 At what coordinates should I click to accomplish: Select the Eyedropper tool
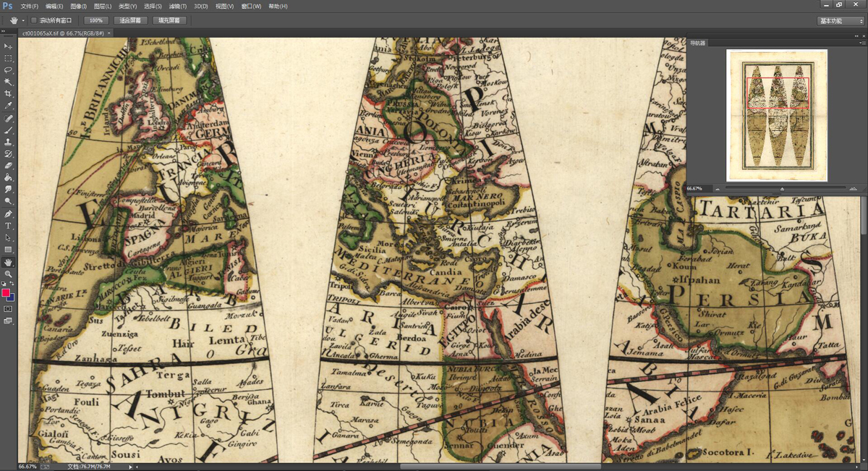(8, 106)
